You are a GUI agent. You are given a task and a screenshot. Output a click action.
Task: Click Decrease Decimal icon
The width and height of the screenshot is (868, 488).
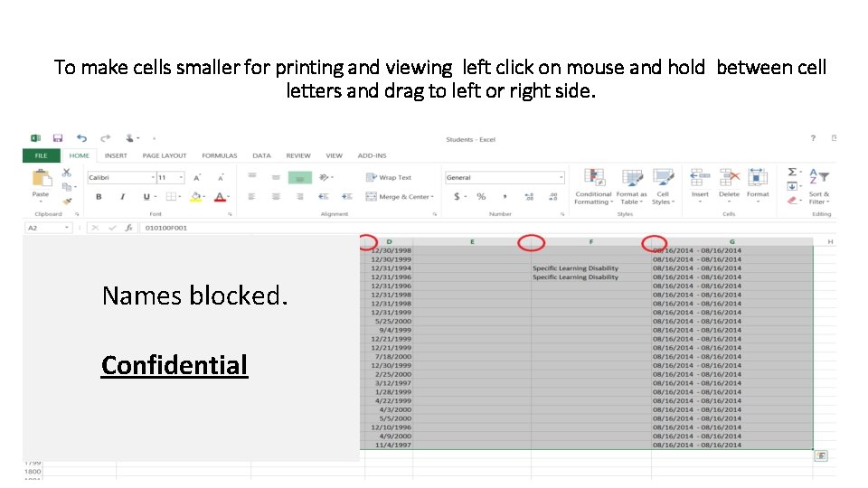553,196
